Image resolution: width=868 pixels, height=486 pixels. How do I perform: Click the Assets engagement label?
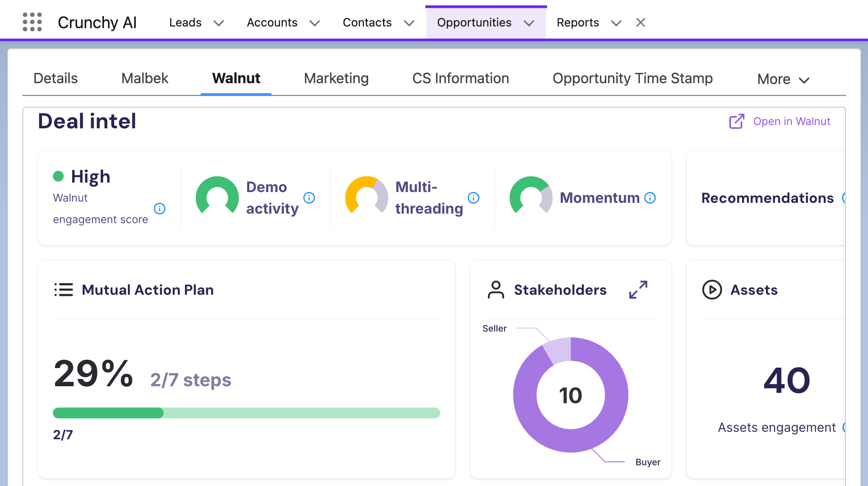pos(777,427)
